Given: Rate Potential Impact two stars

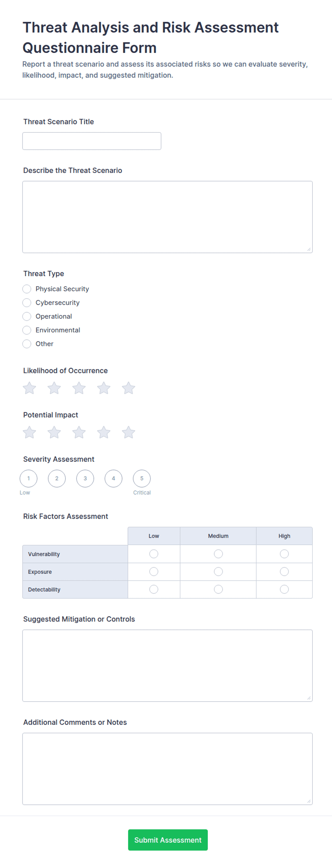Looking at the screenshot, I should [x=54, y=432].
